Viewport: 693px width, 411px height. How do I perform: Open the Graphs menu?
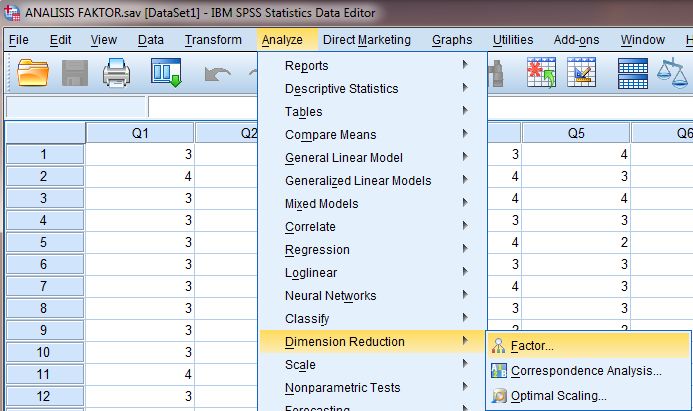pyautogui.click(x=452, y=40)
